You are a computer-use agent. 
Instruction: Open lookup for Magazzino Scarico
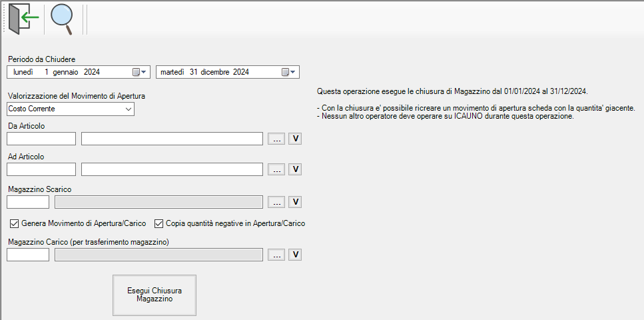click(276, 202)
